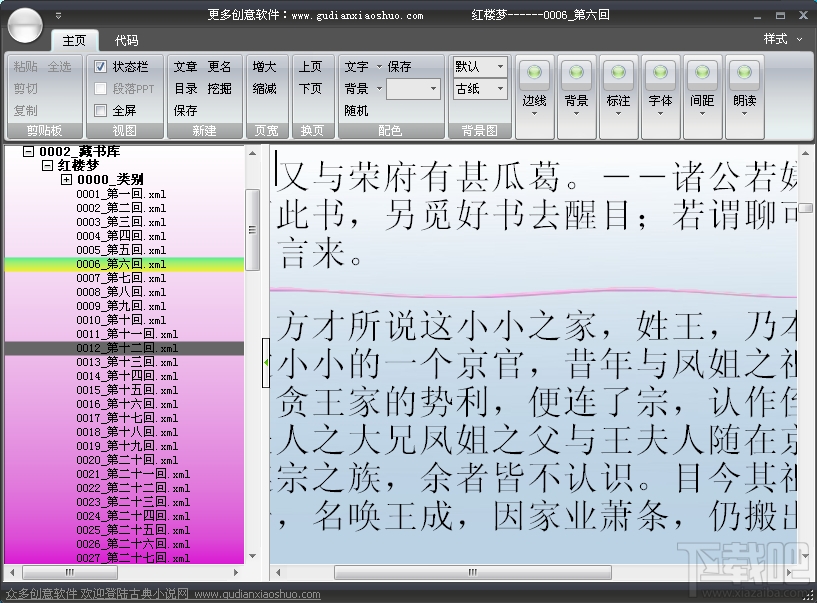
Task: Select 0003_第三回.xml in the tree
Action: [x=121, y=222]
